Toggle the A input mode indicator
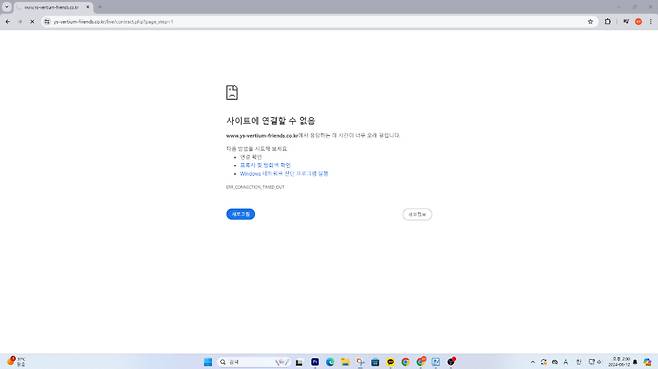This screenshot has width=658, height=369. point(566,362)
